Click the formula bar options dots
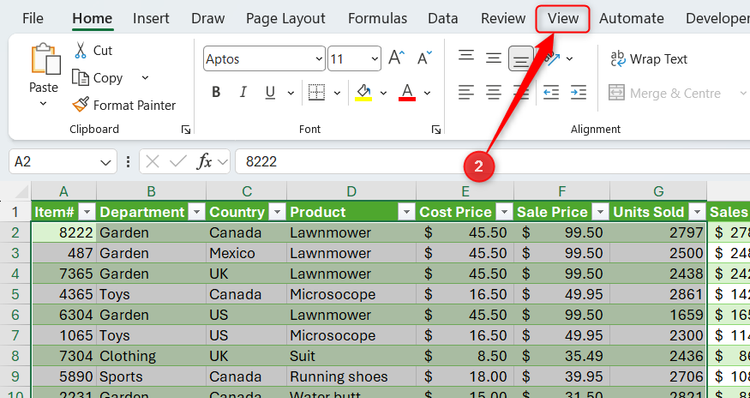 click(x=128, y=162)
